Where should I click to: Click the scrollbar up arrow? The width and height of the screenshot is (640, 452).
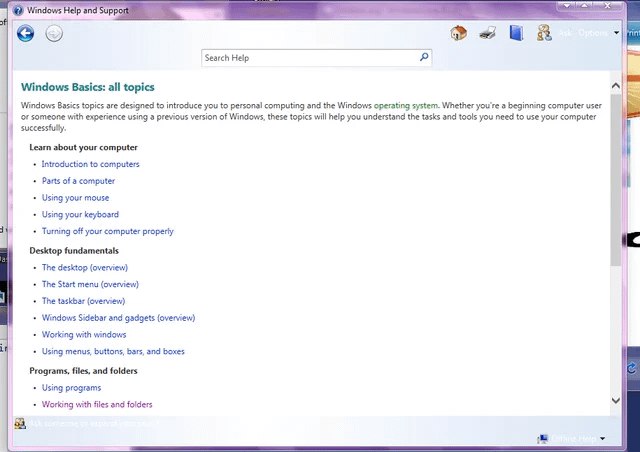tap(616, 86)
